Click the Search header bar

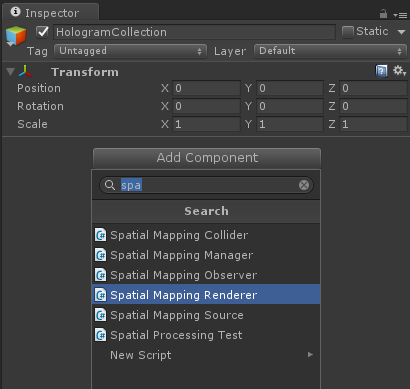point(206,211)
